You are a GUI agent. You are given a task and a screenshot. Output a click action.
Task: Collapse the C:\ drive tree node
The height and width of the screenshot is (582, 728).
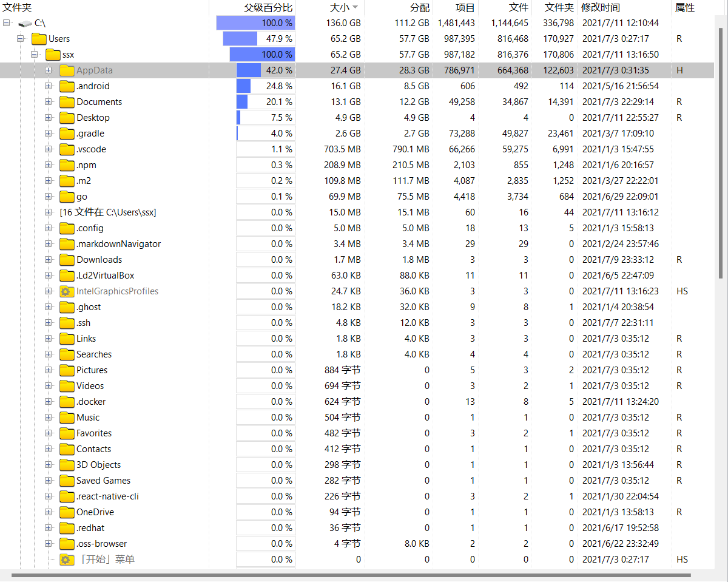tap(7, 23)
